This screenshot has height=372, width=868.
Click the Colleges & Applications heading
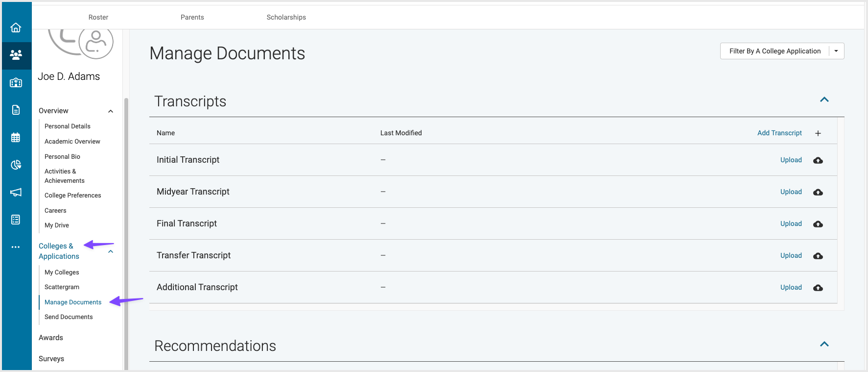(x=59, y=251)
